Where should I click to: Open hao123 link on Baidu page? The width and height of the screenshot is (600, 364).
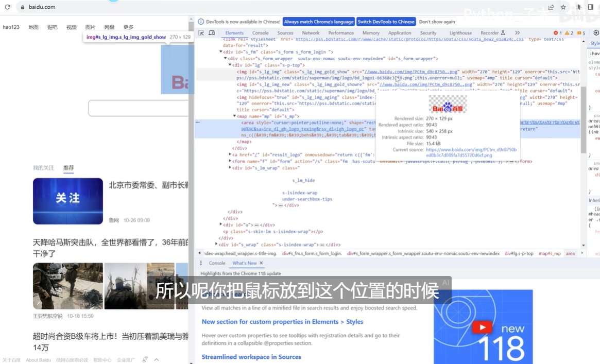coord(11,27)
